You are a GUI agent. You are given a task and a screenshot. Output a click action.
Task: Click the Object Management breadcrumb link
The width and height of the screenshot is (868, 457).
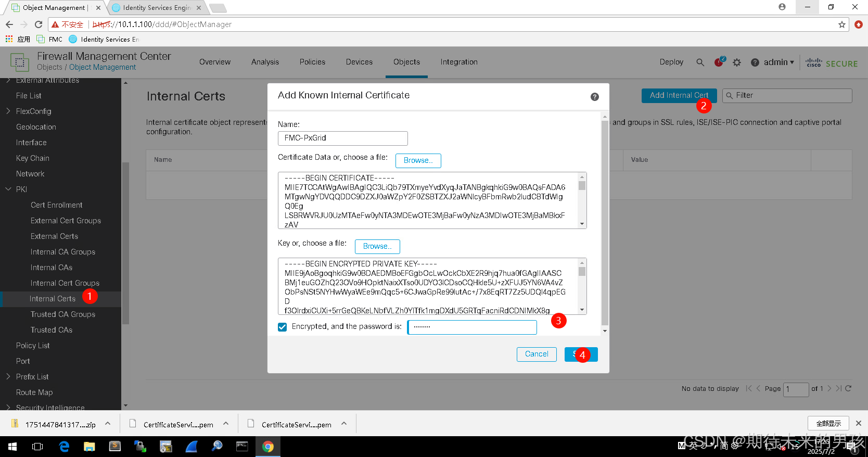coord(103,67)
